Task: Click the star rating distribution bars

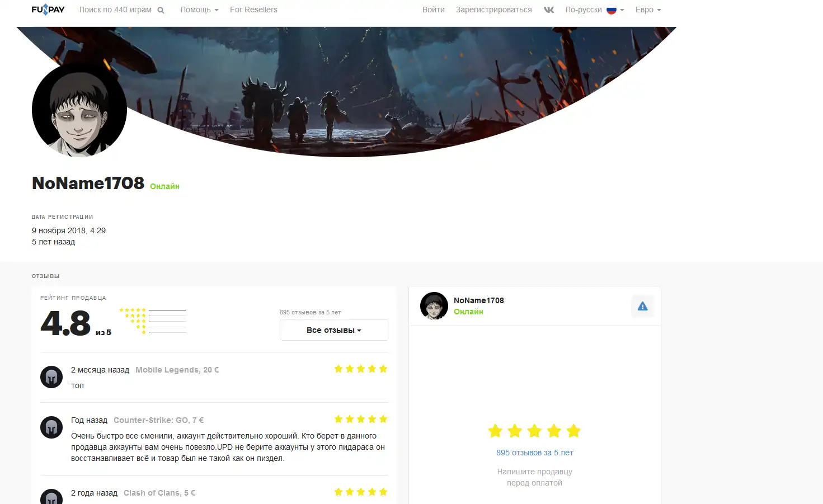Action: click(x=153, y=321)
